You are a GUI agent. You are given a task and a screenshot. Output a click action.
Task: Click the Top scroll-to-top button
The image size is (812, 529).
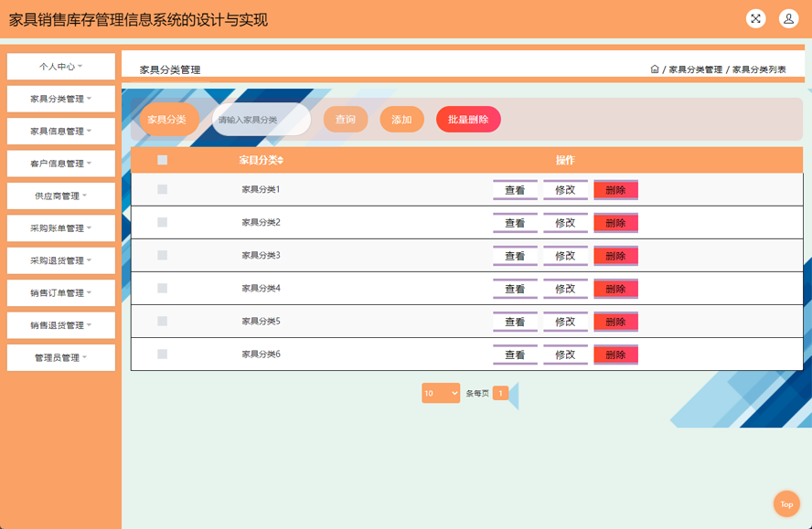point(786,503)
